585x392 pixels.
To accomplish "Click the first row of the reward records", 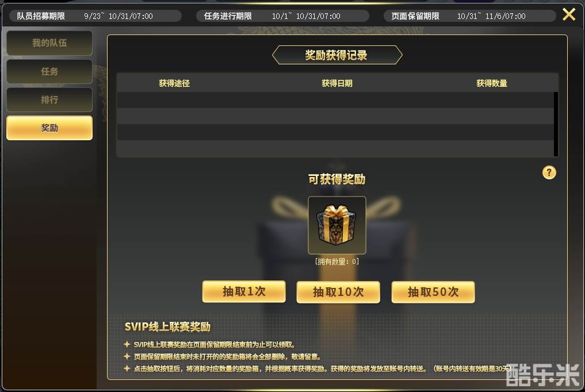I will [335, 100].
